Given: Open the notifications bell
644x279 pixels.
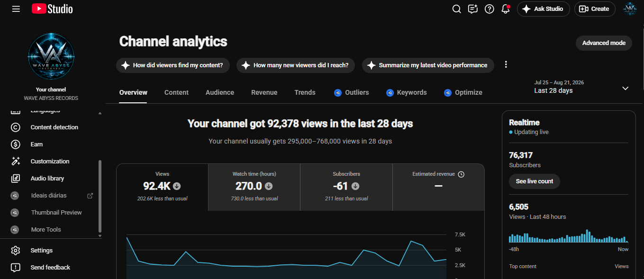Looking at the screenshot, I should click(x=505, y=9).
